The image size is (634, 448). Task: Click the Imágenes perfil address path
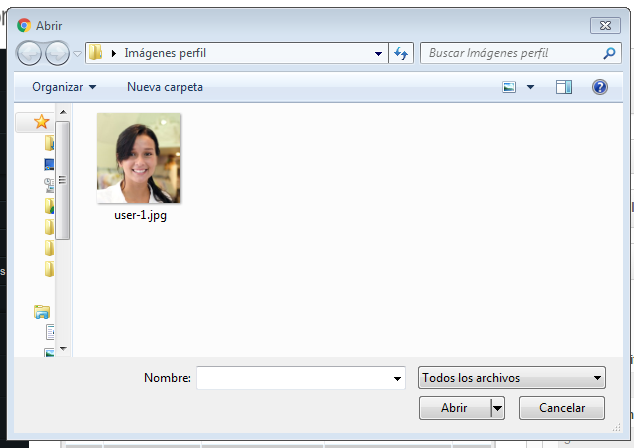tap(165, 53)
